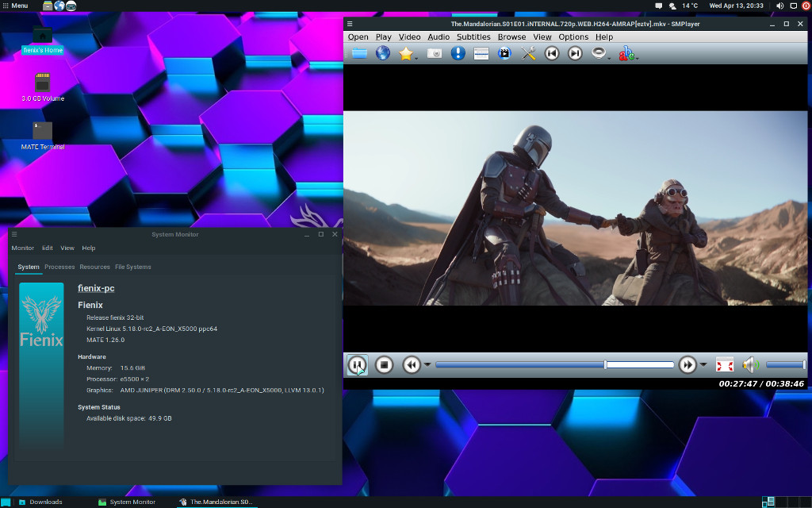Click the audio track speaker toolbar icon
Viewport: 812px width, 508px height.
pos(599,53)
